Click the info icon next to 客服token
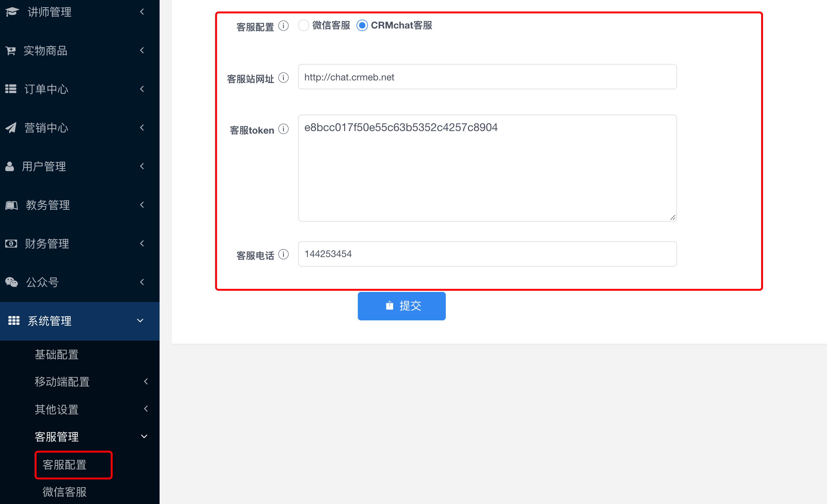Viewport: 827px width, 504px height. (x=283, y=129)
